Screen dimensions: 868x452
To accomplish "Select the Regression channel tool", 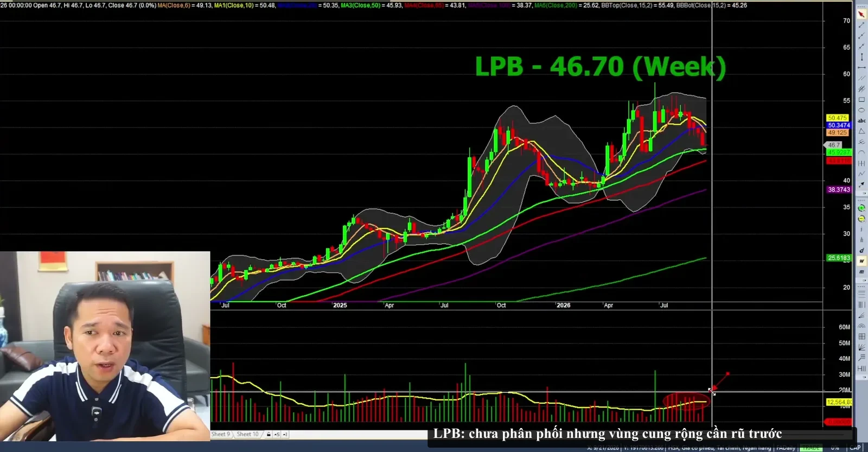I will (861, 88).
